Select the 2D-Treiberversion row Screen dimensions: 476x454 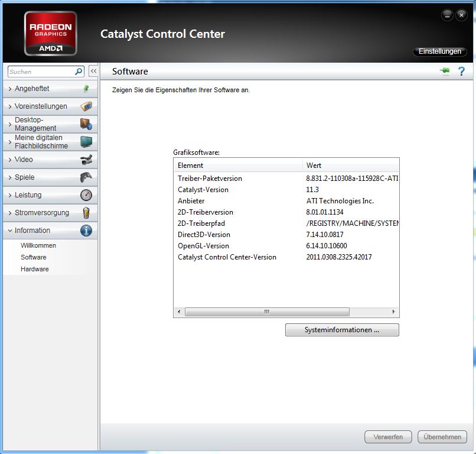286,212
